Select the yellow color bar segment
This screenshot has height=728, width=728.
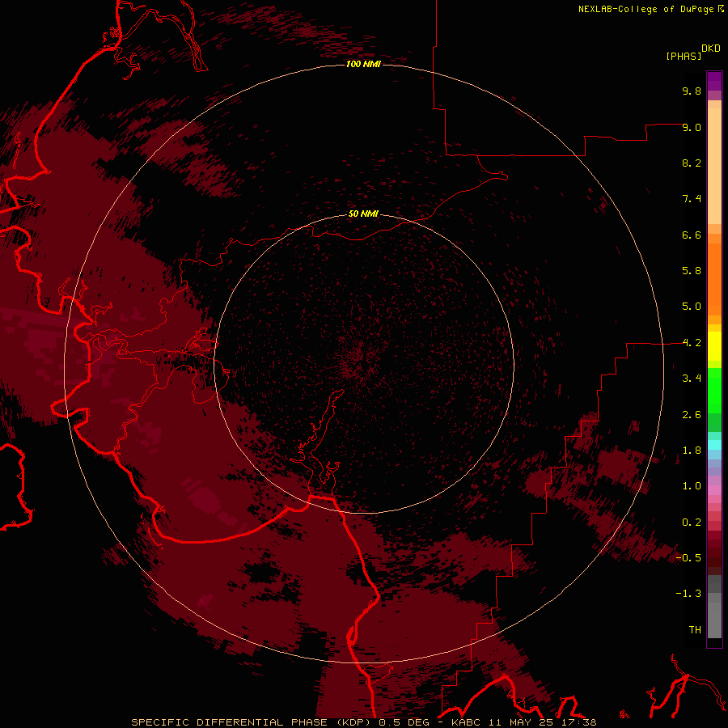[714, 346]
